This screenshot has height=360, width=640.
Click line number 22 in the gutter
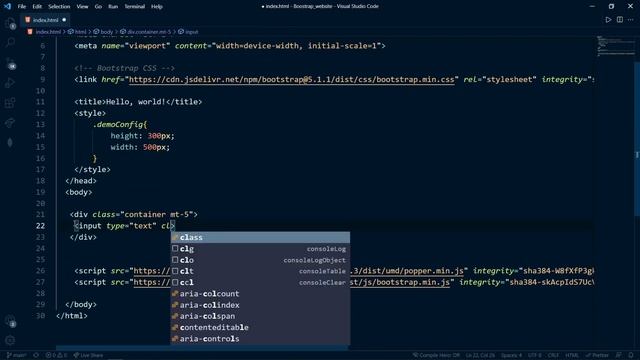[x=40, y=226]
